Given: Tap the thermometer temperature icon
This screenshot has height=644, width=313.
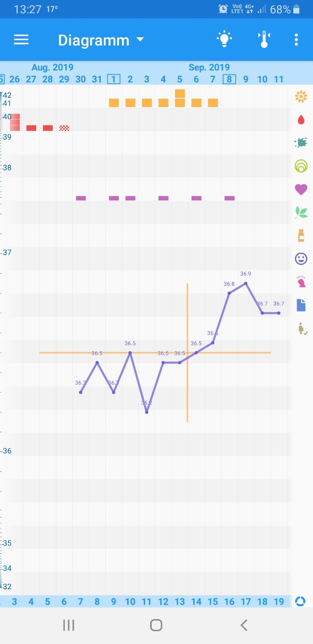Looking at the screenshot, I should click(x=264, y=39).
